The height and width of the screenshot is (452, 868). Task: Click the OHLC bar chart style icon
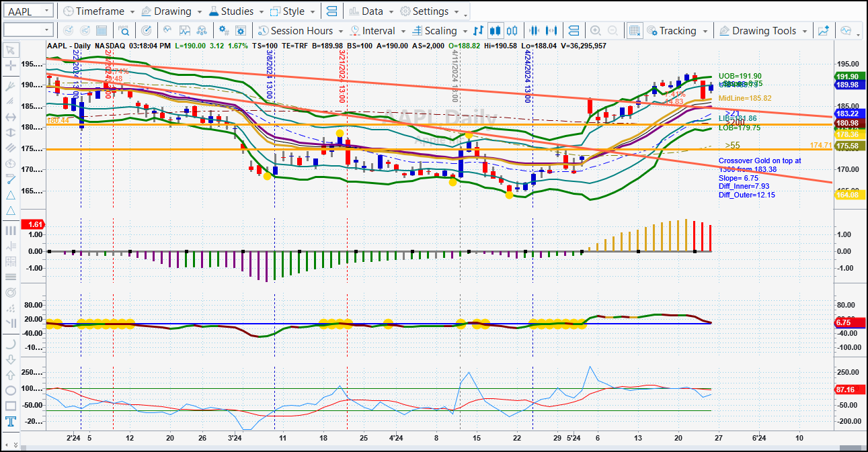point(478,30)
